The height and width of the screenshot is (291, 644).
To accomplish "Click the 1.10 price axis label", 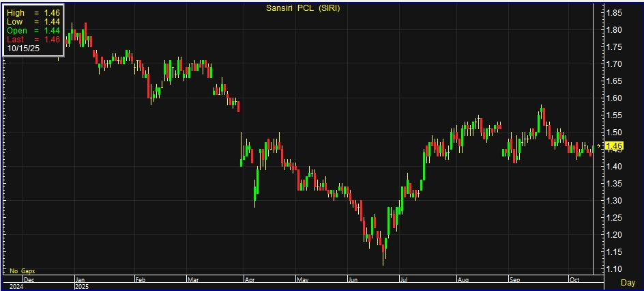I will click(x=614, y=269).
